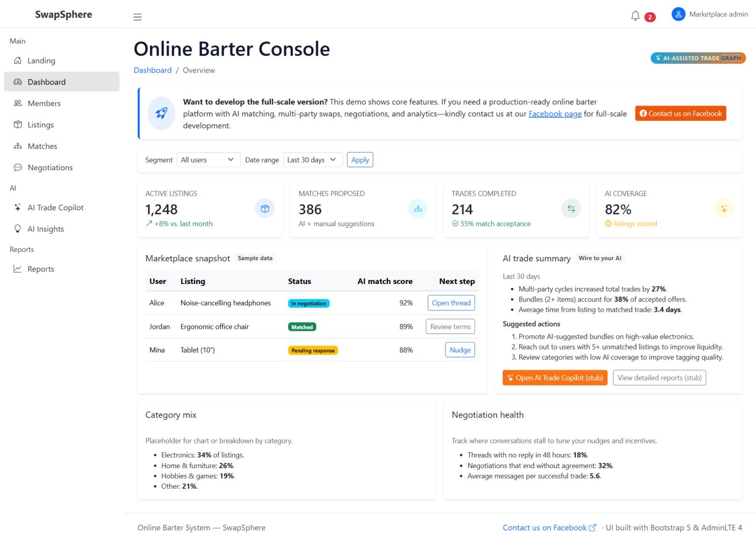Go to Reports in the sidebar menu
Screen dimensions: 756x541
[x=41, y=269]
